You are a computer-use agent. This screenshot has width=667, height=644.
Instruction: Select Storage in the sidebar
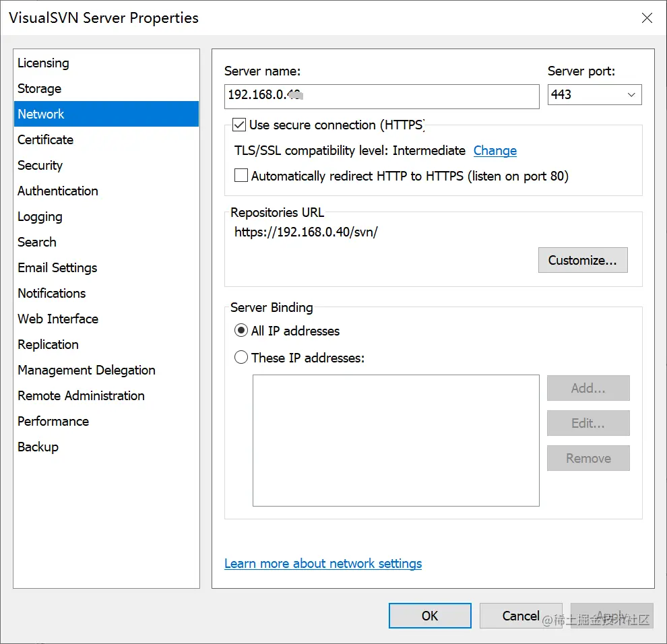[106, 88]
